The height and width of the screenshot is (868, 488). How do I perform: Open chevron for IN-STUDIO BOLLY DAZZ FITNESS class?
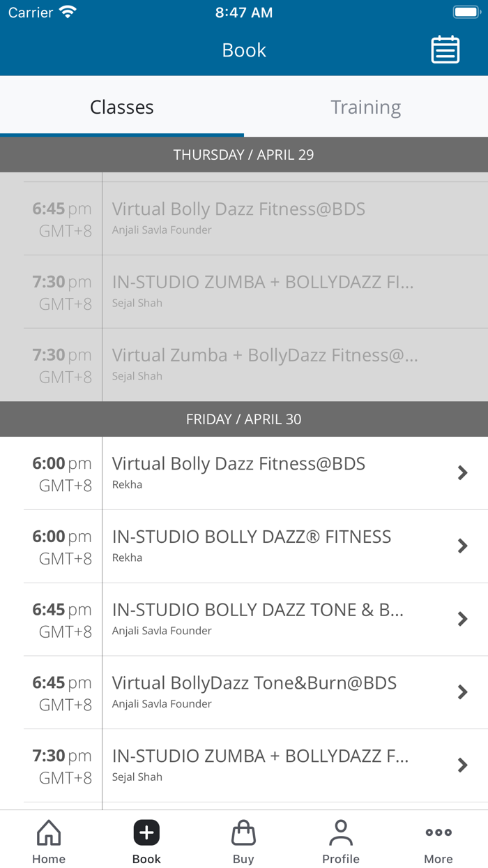462,546
